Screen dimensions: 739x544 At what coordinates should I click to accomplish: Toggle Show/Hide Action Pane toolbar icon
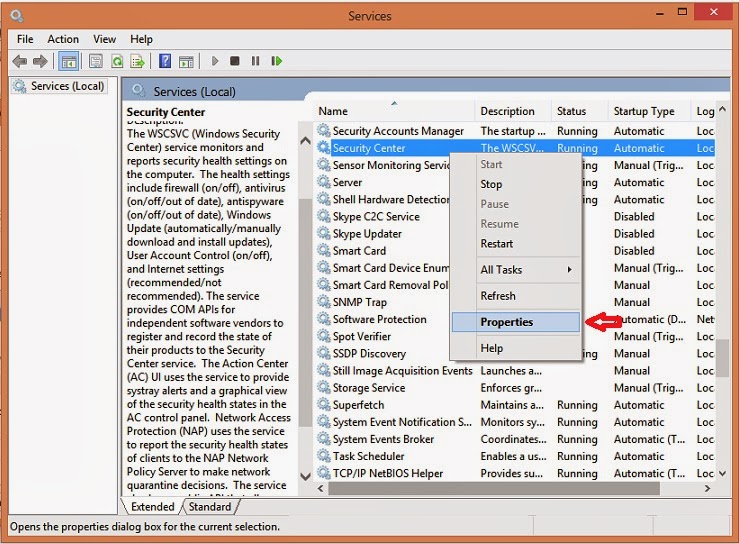point(186,61)
